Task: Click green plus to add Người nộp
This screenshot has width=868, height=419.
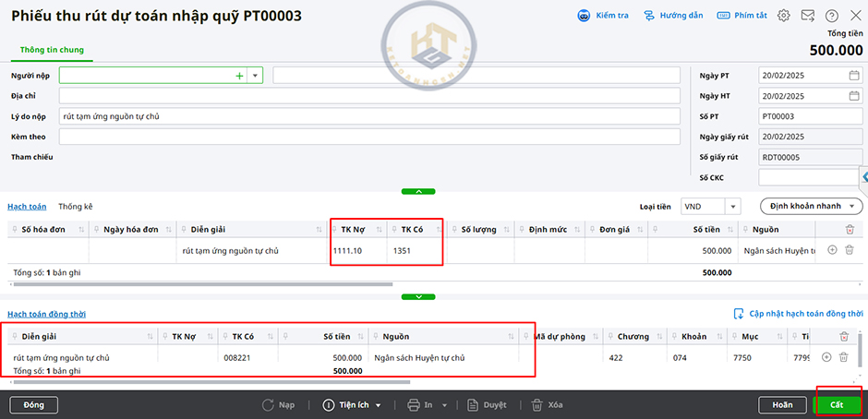Action: [239, 76]
